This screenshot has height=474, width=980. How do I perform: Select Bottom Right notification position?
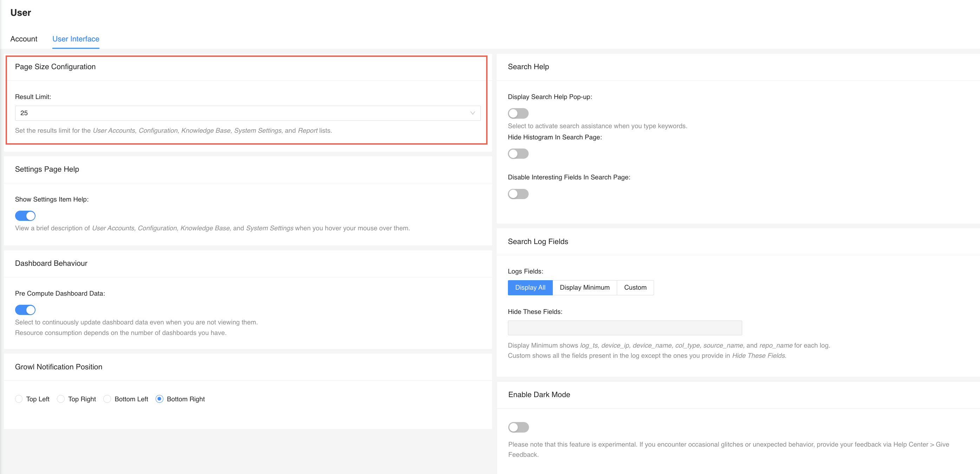pos(159,399)
